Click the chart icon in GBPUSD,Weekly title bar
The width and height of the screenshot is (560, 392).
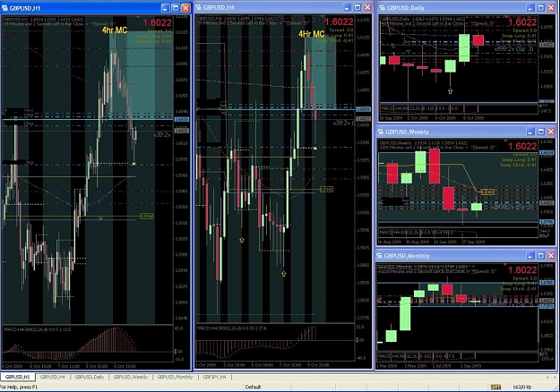[x=381, y=132]
